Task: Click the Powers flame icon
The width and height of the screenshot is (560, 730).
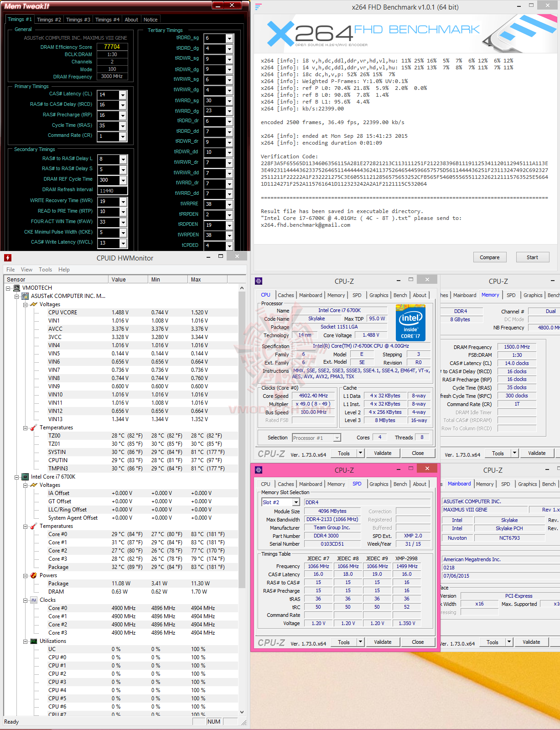Action: coord(34,575)
